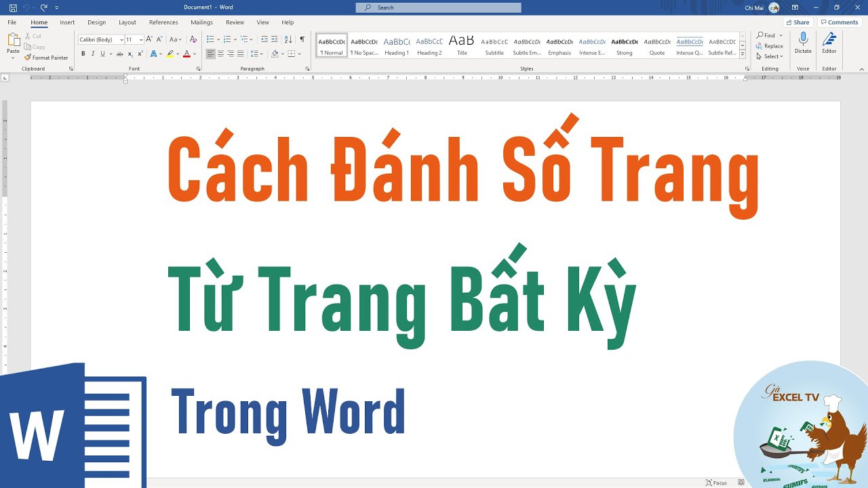Click the Format Painter button
The height and width of the screenshot is (488, 868).
point(46,58)
